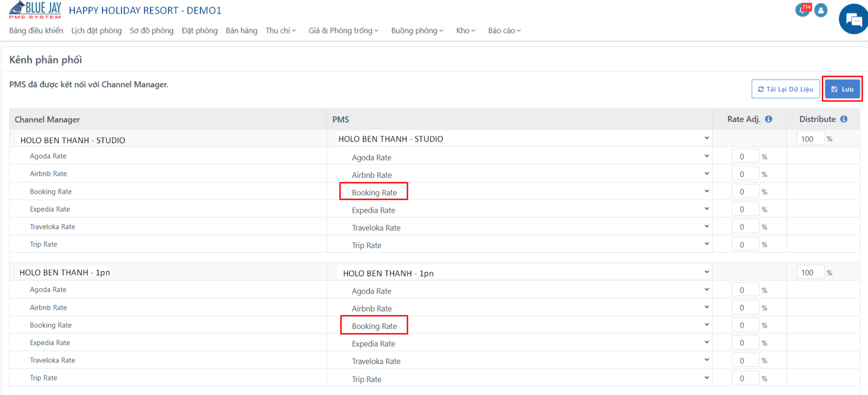Image resolution: width=868 pixels, height=395 pixels.
Task: Open Bán hàng menu item
Action: pyautogui.click(x=241, y=31)
